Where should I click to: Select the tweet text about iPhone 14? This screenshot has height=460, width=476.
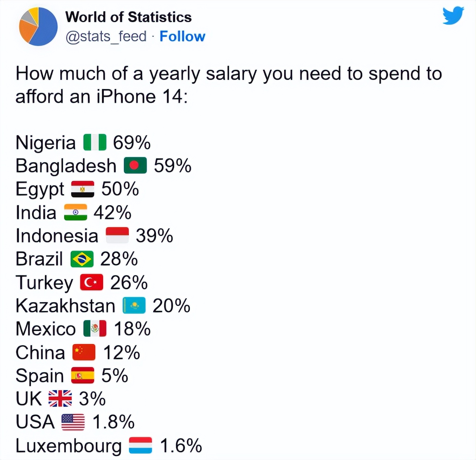point(228,84)
